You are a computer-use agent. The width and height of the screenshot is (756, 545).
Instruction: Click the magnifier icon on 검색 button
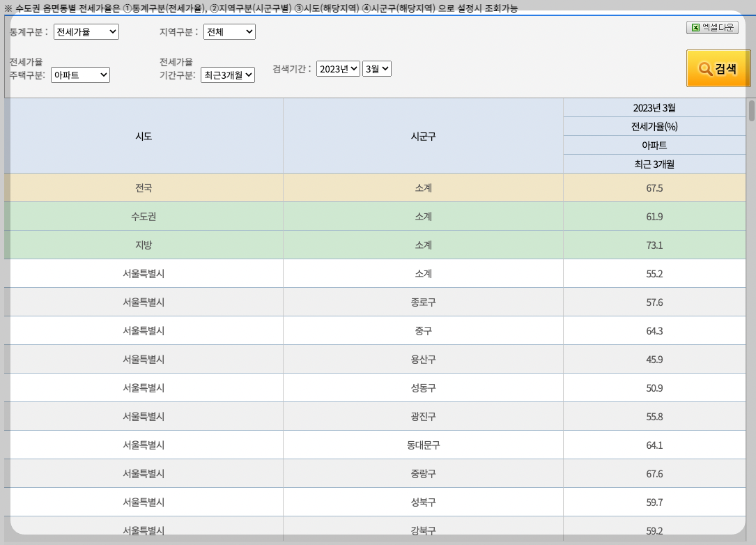(705, 69)
